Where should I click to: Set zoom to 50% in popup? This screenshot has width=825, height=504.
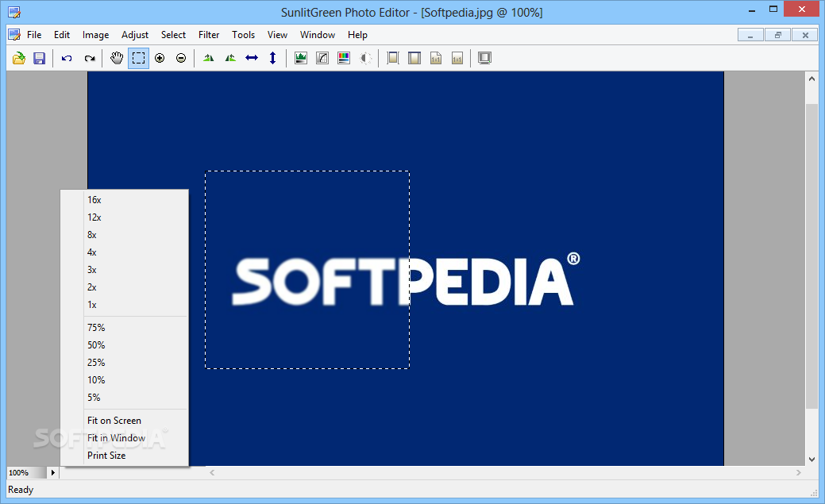[x=125, y=345]
